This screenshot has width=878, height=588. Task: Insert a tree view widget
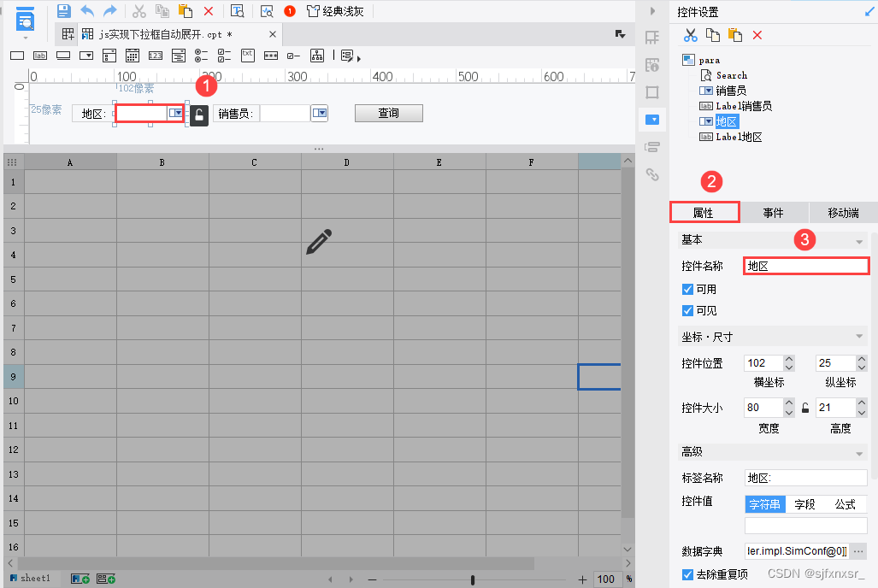tap(317, 56)
